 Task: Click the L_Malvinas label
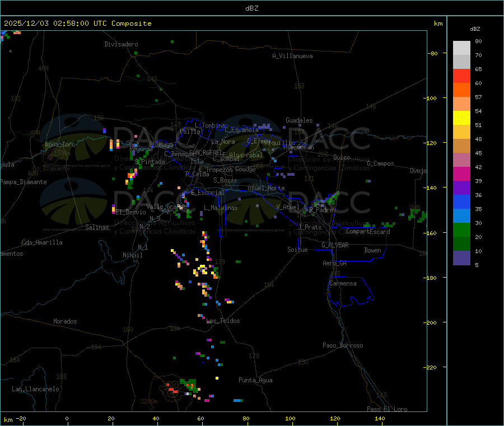click(x=221, y=208)
